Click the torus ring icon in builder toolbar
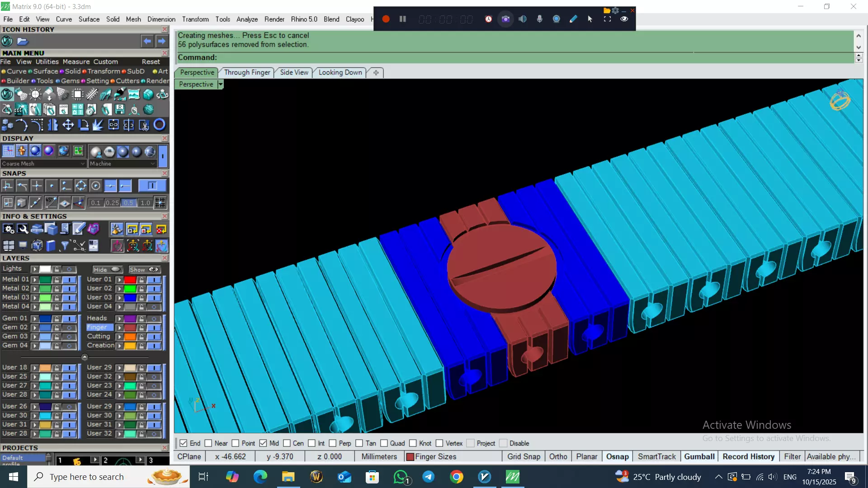This screenshot has height=488, width=868. coord(159,125)
